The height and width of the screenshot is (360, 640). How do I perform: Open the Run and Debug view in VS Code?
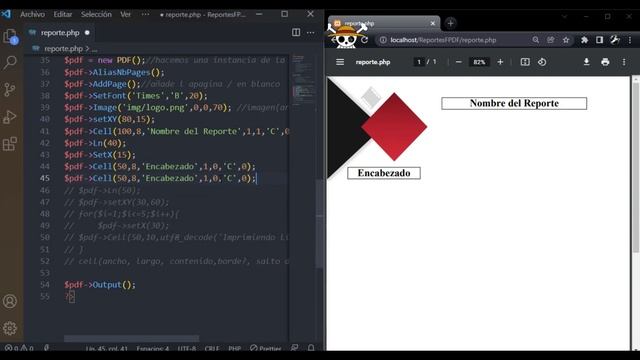pyautogui.click(x=10, y=117)
